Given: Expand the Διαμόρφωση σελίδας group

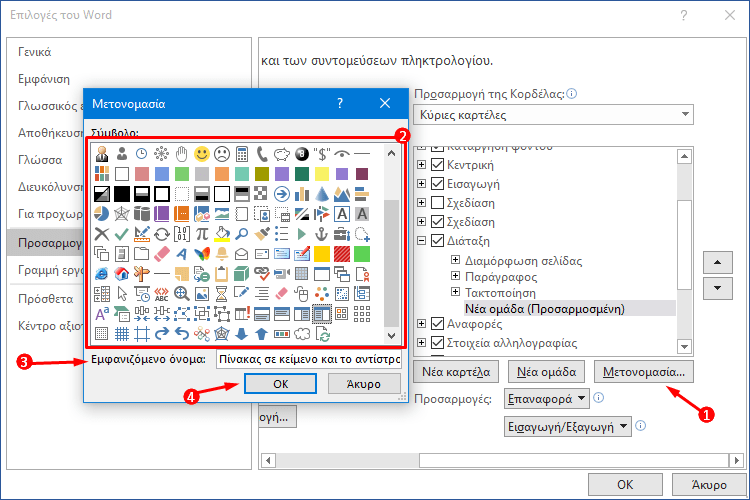Looking at the screenshot, I should 455,260.
